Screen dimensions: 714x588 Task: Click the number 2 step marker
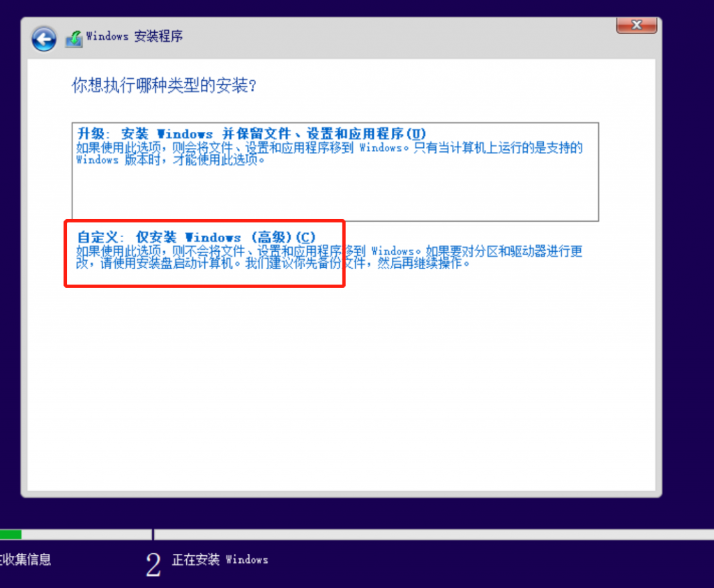click(152, 561)
